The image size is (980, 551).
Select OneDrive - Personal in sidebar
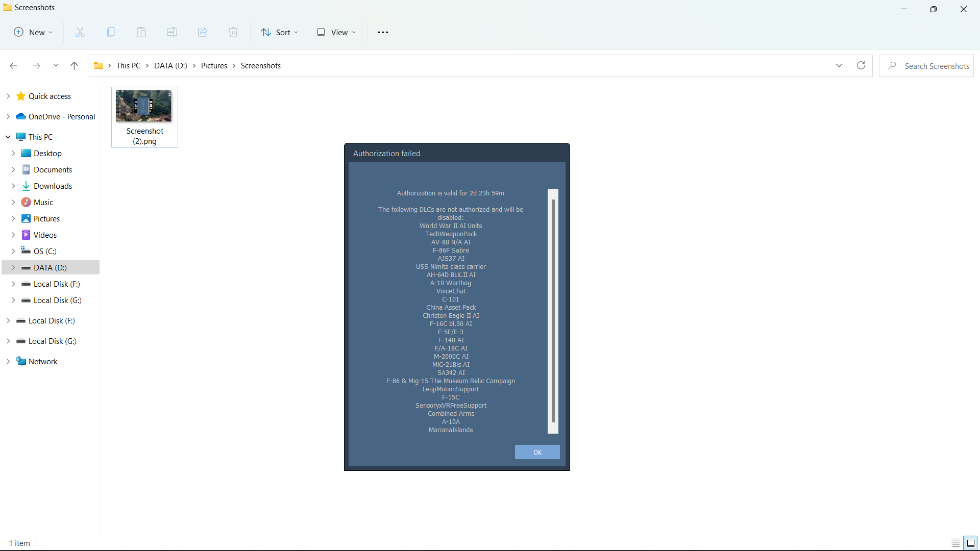click(62, 117)
